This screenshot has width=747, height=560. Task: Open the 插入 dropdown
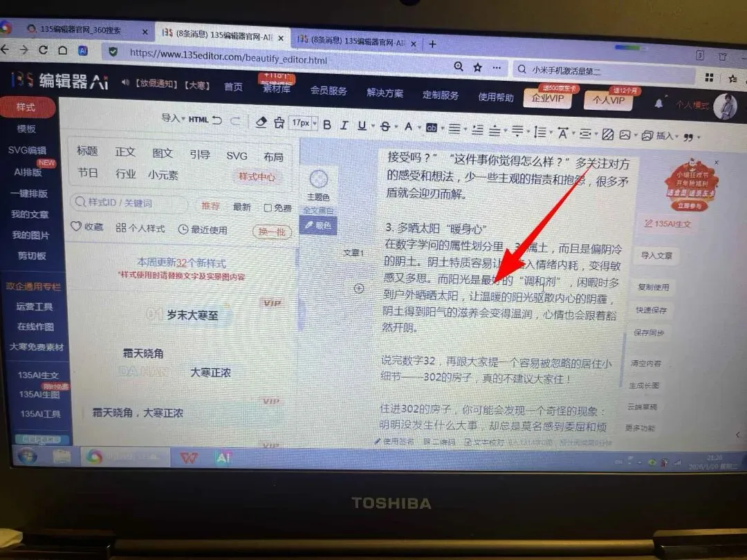tap(667, 136)
